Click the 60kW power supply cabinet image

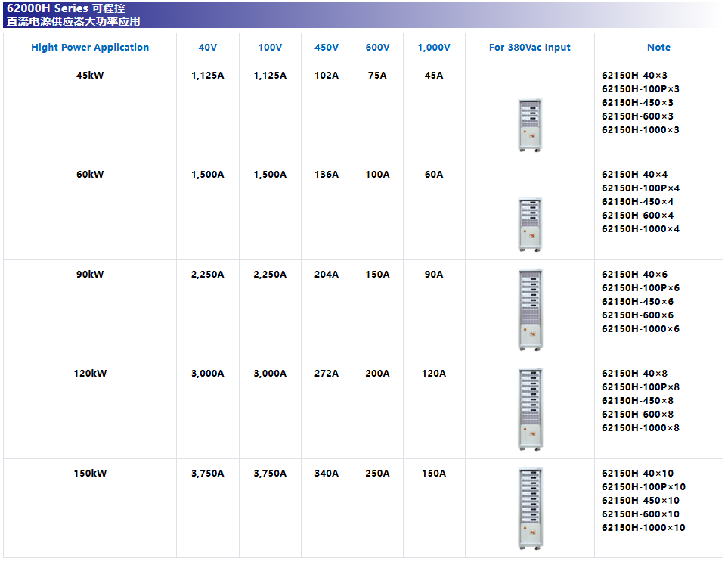[530, 225]
